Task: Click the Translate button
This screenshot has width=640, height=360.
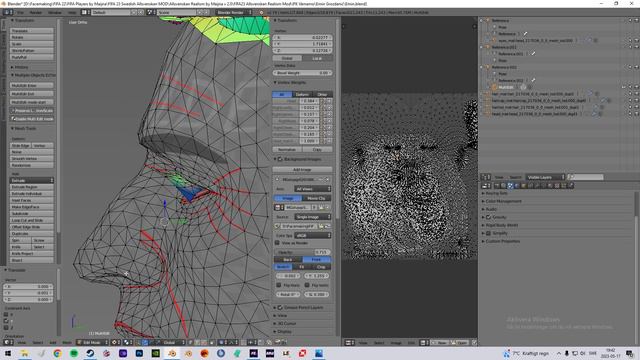Action: [x=32, y=31]
